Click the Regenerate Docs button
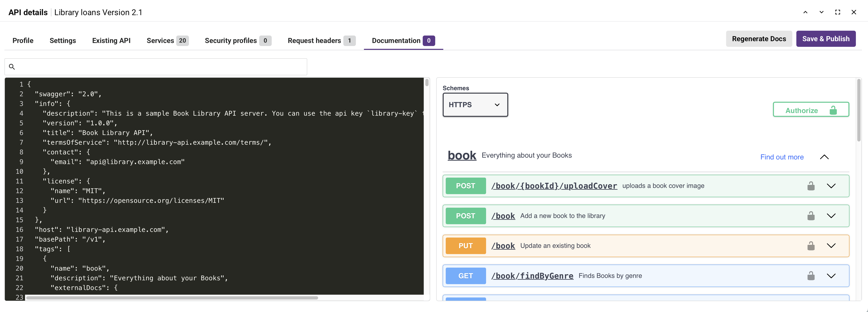The width and height of the screenshot is (868, 312). pyautogui.click(x=759, y=39)
